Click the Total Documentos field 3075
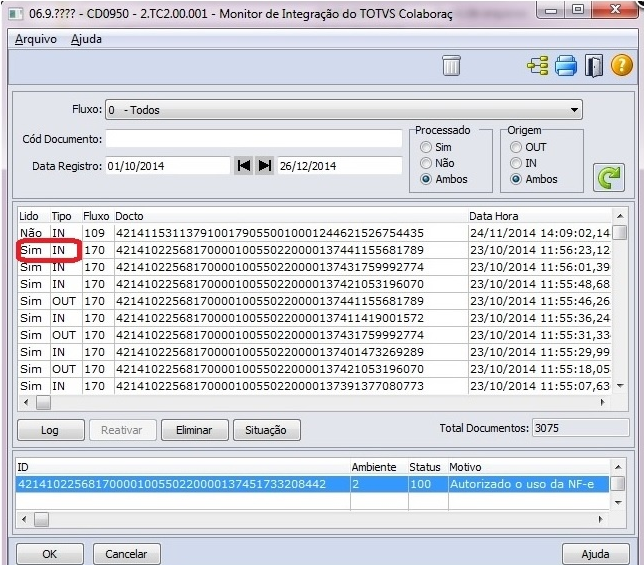This screenshot has height=566, width=644. point(580,428)
